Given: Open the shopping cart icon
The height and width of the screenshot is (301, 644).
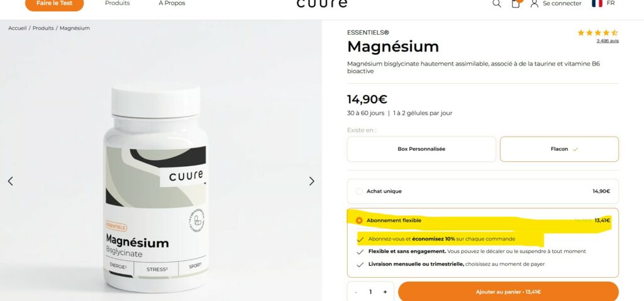Looking at the screenshot, I should coord(516,3).
